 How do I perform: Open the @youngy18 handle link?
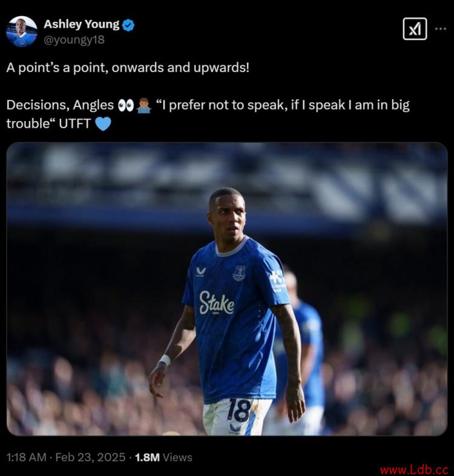(74, 40)
